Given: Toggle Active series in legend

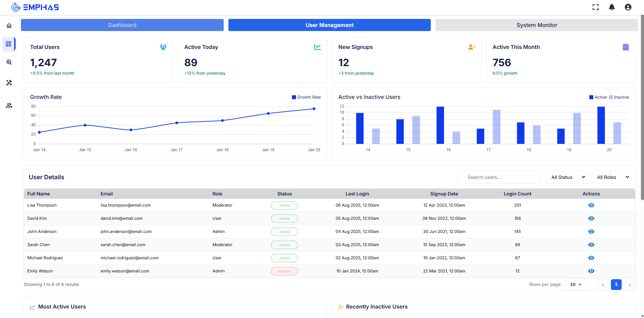Looking at the screenshot, I should (x=598, y=97).
